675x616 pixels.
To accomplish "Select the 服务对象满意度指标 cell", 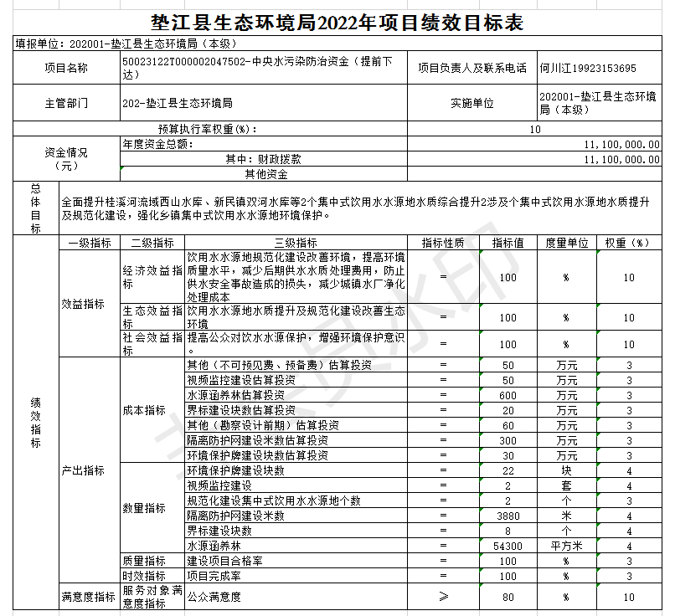I will pyautogui.click(x=152, y=596).
